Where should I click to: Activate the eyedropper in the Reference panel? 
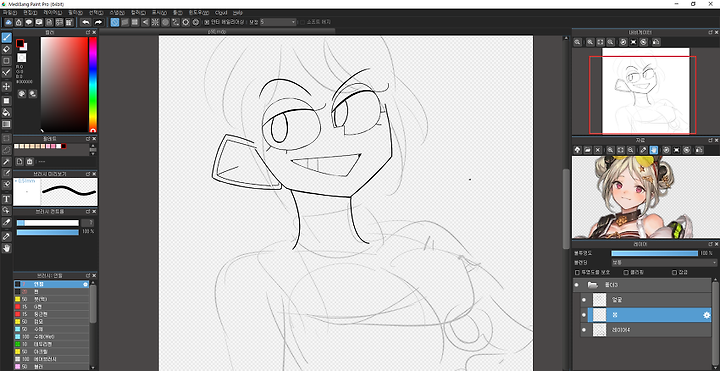[643, 150]
